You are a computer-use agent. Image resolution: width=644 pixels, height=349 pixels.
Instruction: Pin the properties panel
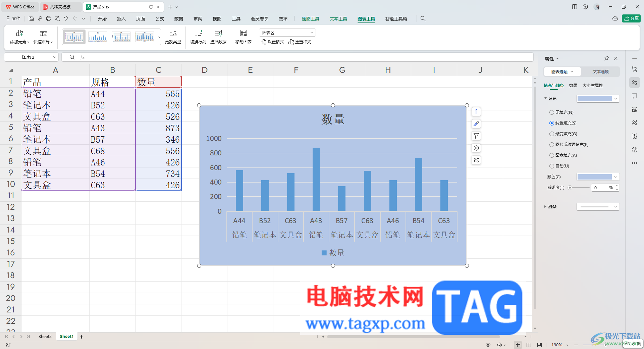[x=606, y=58]
